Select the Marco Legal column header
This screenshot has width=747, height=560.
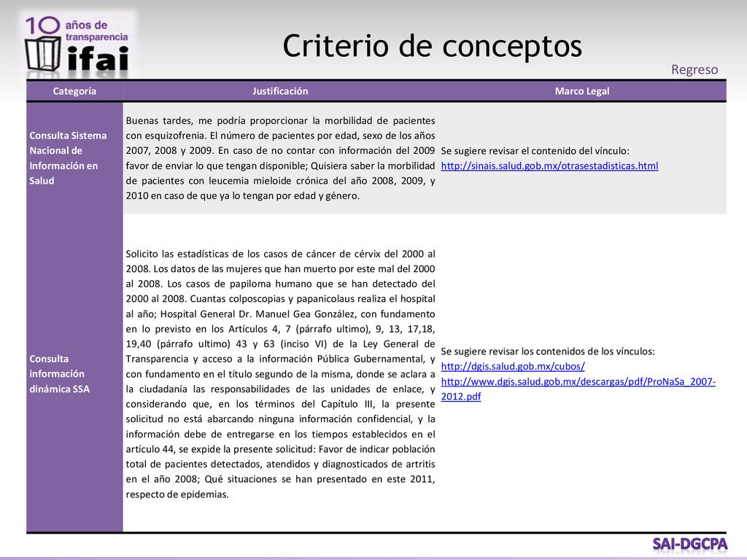point(581,91)
